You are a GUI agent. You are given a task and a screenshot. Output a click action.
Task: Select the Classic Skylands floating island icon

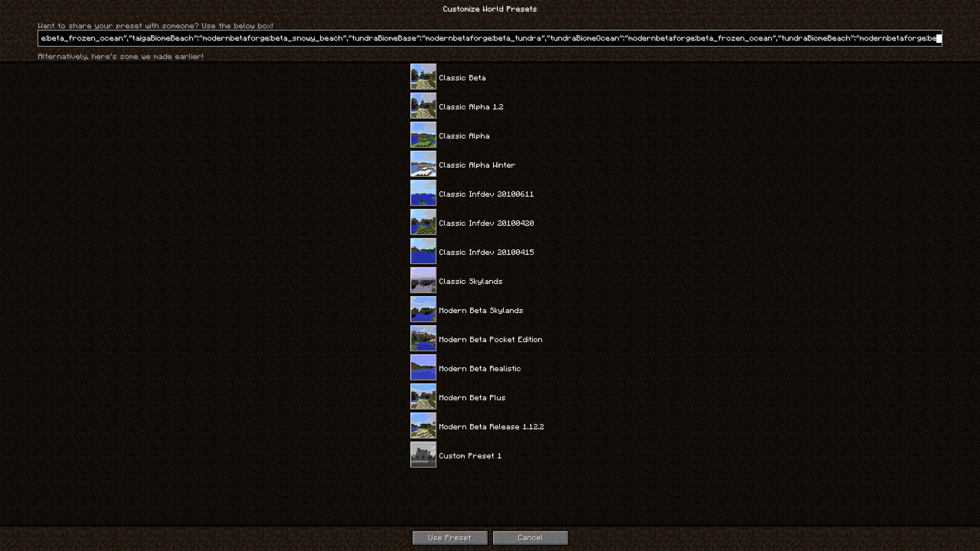[x=423, y=280]
